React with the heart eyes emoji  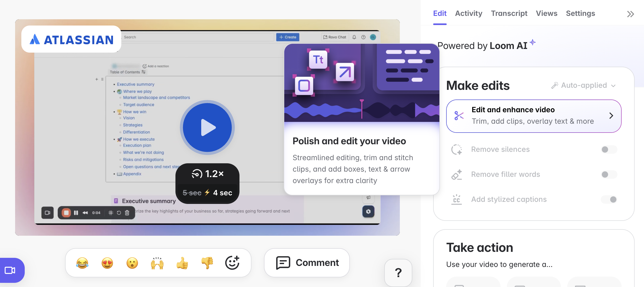coord(107,263)
